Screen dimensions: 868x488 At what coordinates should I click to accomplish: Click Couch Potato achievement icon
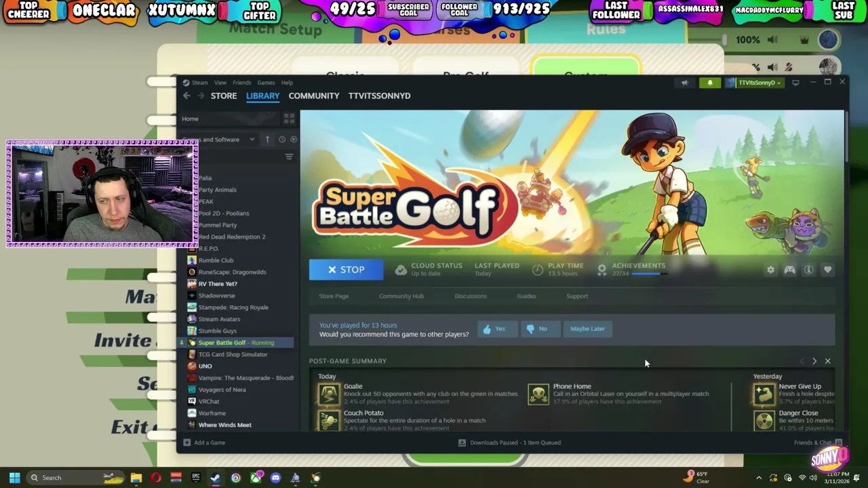329,420
